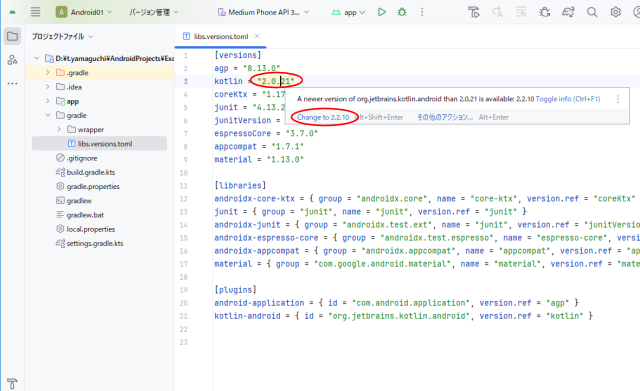This screenshot has height=391, width=640.
Task: Click the [versions] section header
Action: tap(238, 55)
